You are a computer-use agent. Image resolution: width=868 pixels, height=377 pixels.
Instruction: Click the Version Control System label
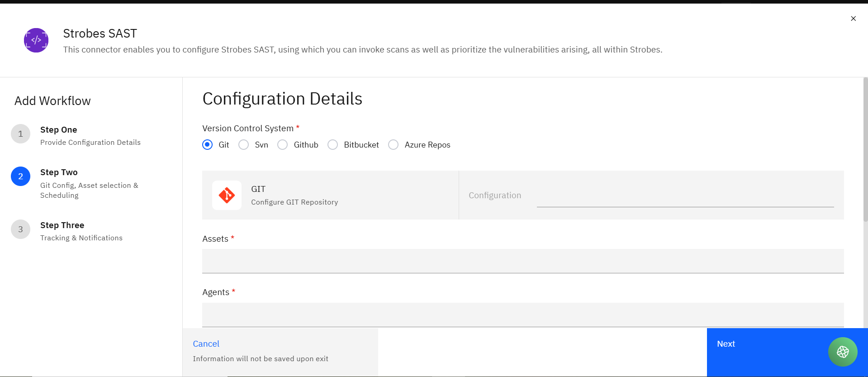(x=248, y=129)
